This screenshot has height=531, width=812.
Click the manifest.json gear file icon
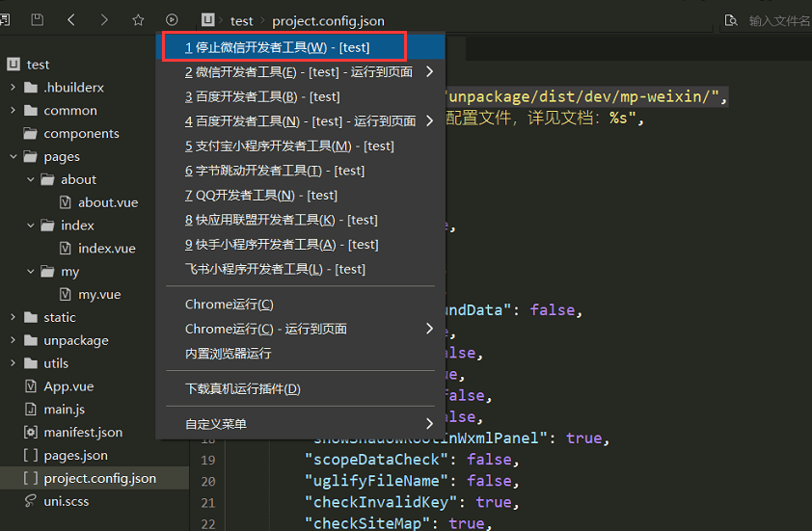[31, 432]
